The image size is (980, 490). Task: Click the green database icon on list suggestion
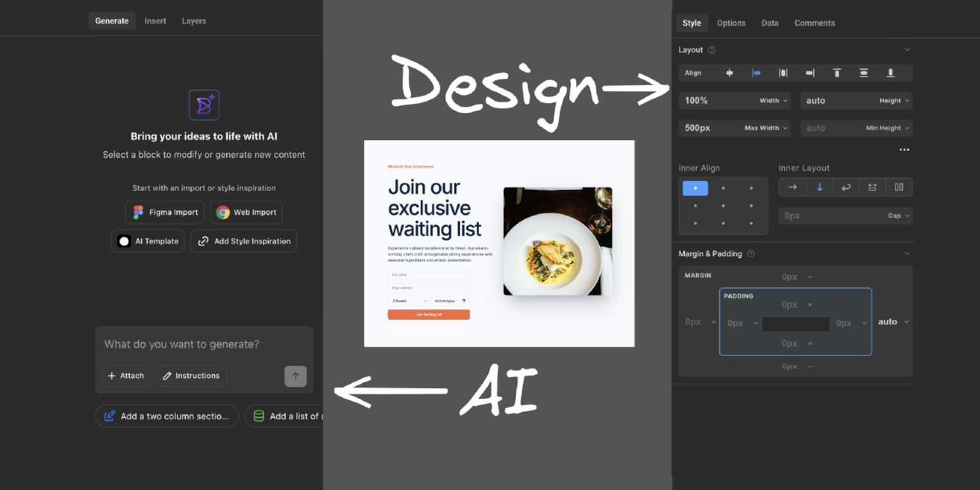coord(259,416)
